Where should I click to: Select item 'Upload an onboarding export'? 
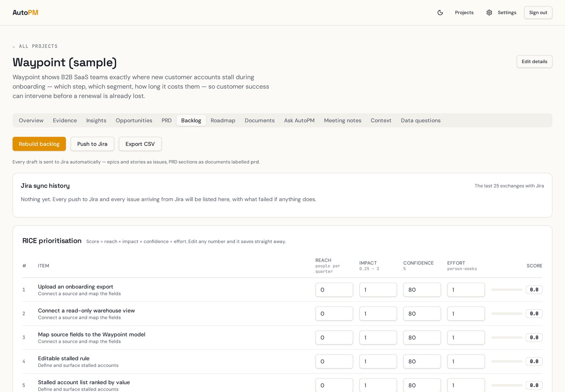76,287
